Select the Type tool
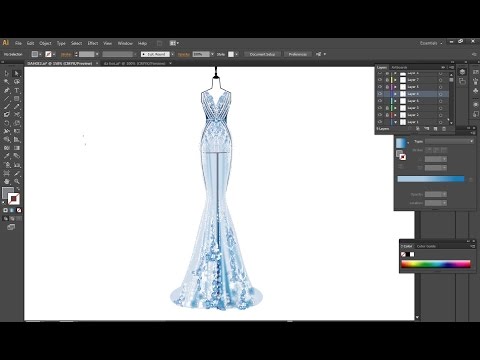The height and width of the screenshot is (360, 480). (17, 90)
